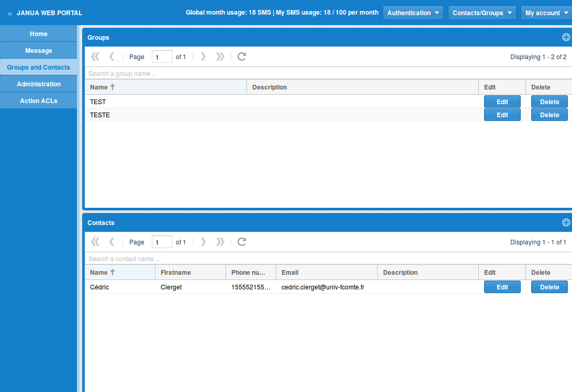Click Displaying 1 - 1 of 1 text
The height and width of the screenshot is (392, 572).
pyautogui.click(x=538, y=242)
